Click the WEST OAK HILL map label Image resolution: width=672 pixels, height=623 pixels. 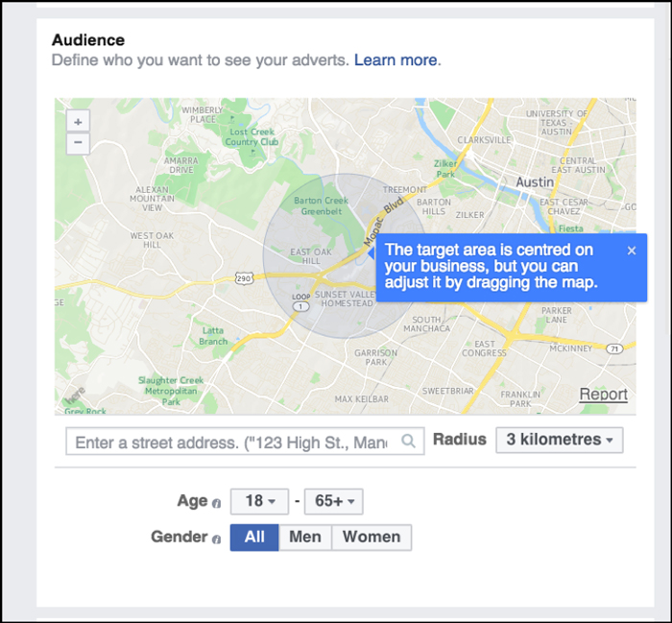tap(152, 240)
